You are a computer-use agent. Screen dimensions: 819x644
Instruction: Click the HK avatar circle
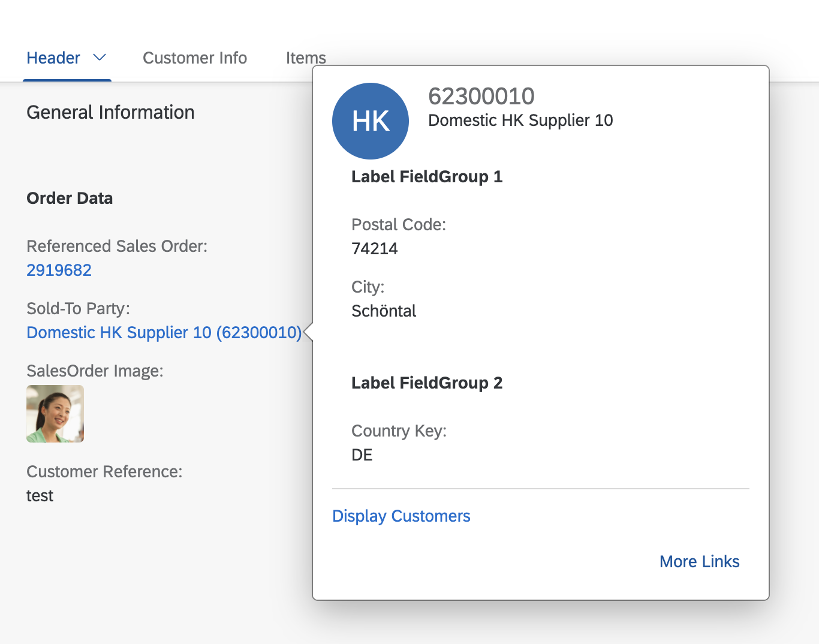(371, 121)
